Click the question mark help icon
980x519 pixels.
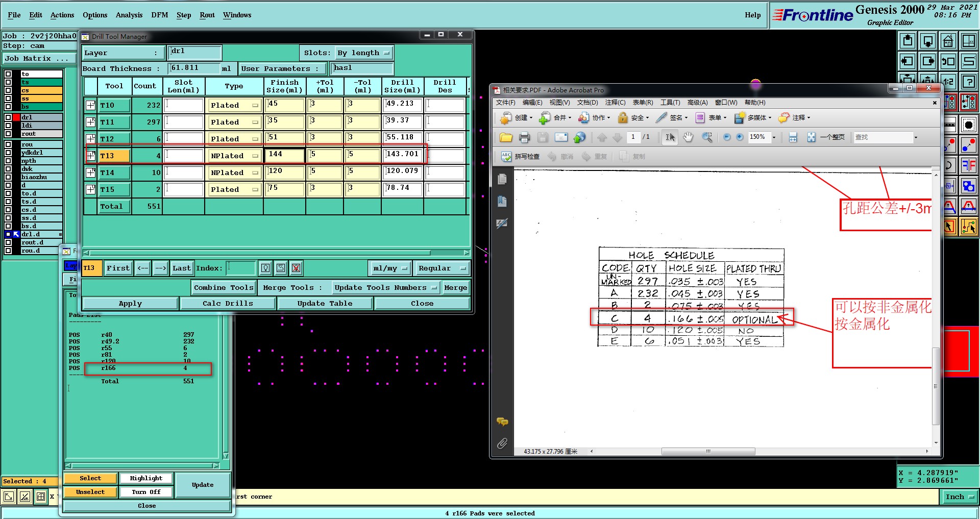(x=968, y=82)
